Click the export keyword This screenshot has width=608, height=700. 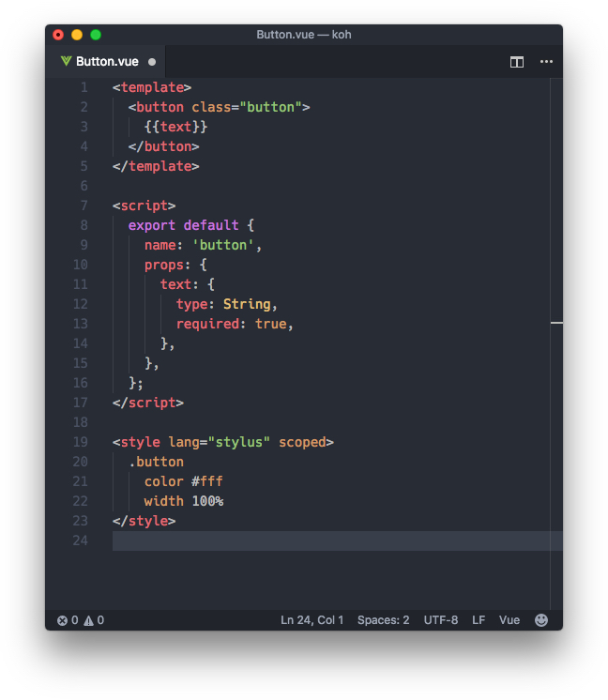152,225
